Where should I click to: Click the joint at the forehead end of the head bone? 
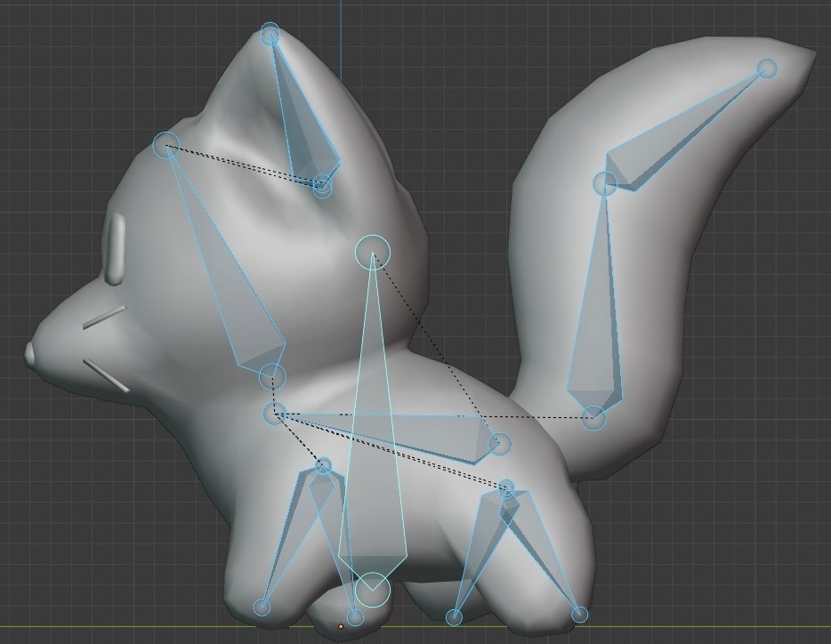tap(166, 145)
